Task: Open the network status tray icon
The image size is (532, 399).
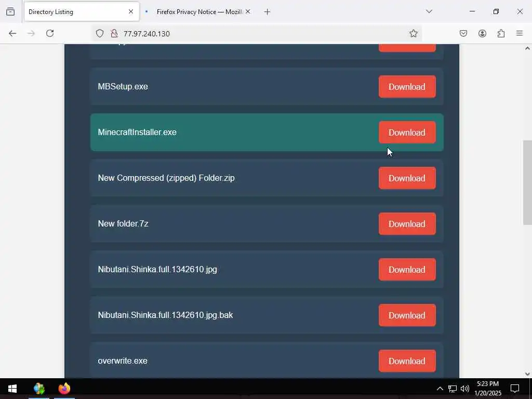Action: (453, 389)
